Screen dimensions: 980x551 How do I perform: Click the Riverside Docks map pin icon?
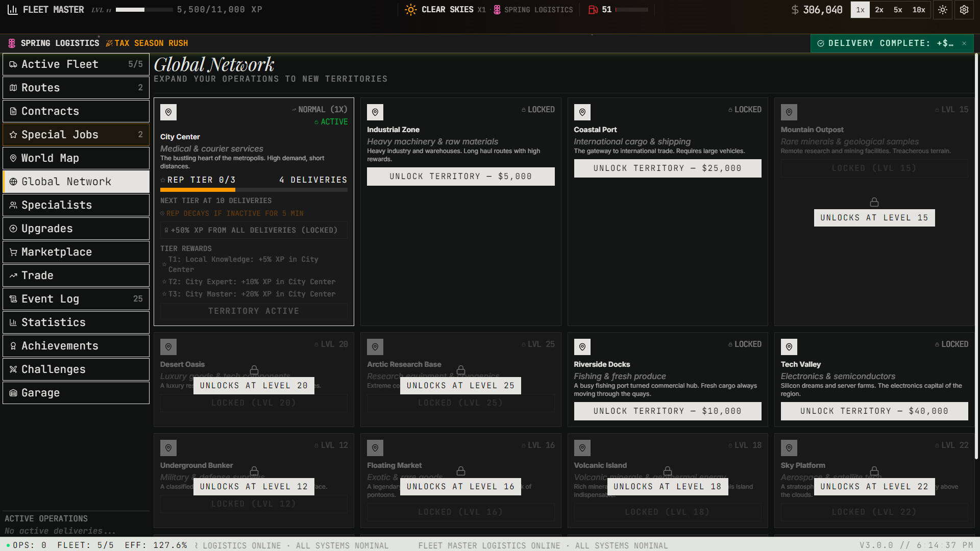(582, 347)
